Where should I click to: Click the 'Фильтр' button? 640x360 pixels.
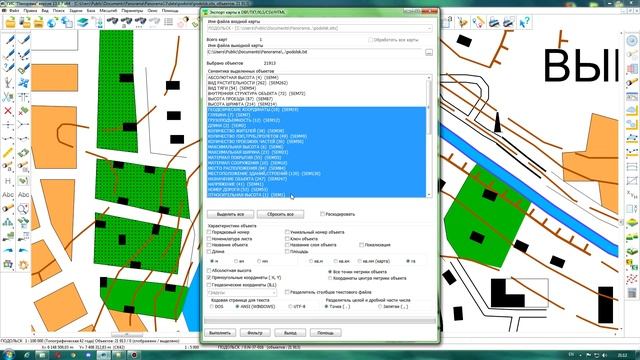(x=255, y=333)
